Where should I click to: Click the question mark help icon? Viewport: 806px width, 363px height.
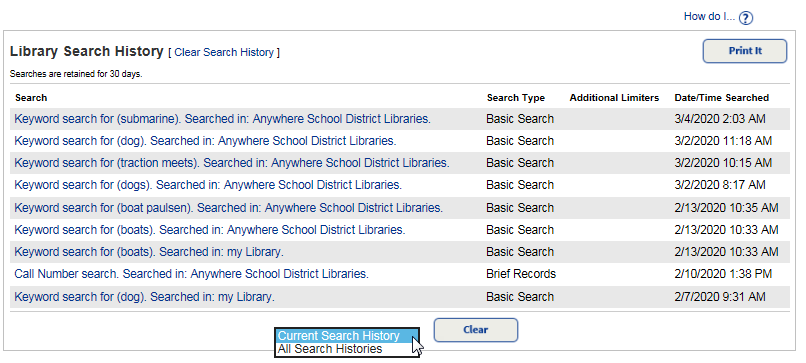745,18
